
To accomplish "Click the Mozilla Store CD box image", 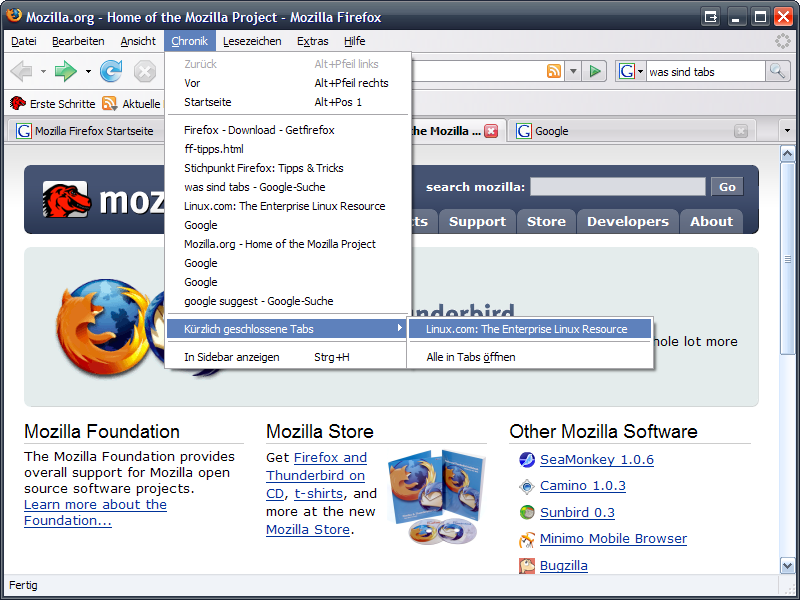I will click(437, 496).
